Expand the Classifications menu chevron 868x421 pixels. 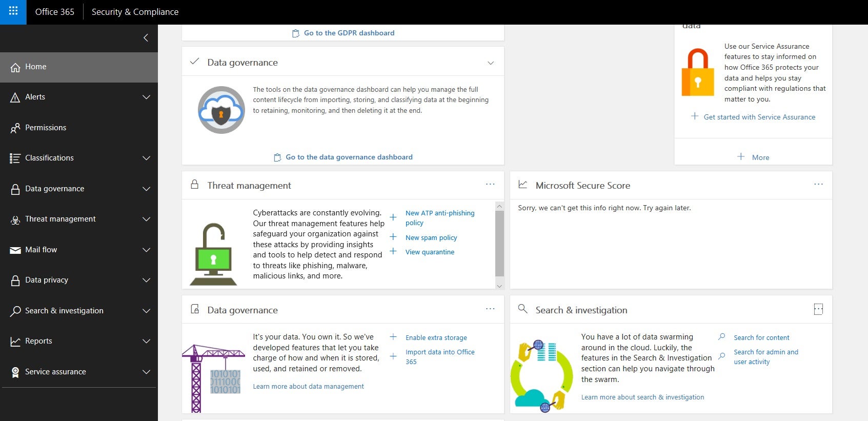click(x=146, y=158)
